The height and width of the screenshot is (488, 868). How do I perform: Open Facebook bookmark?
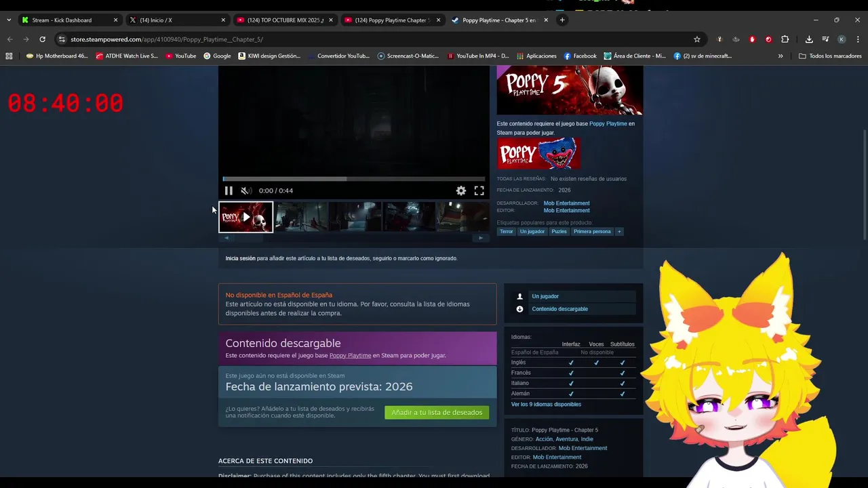580,56
